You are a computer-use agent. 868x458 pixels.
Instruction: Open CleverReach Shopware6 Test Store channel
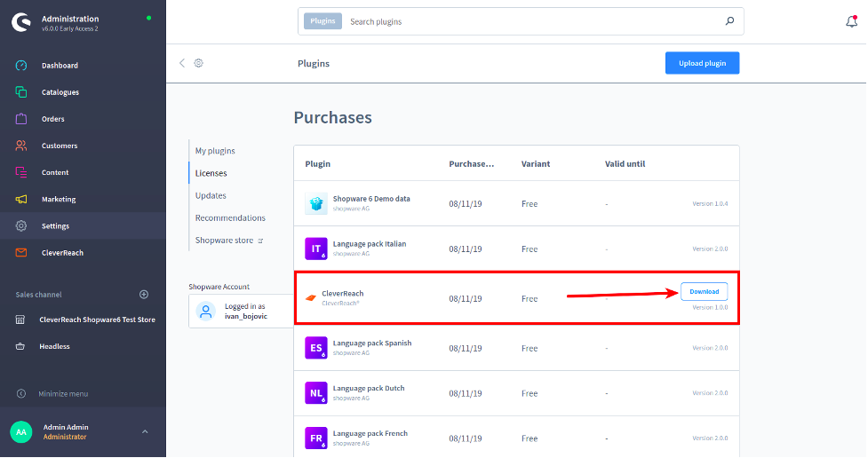click(x=98, y=320)
